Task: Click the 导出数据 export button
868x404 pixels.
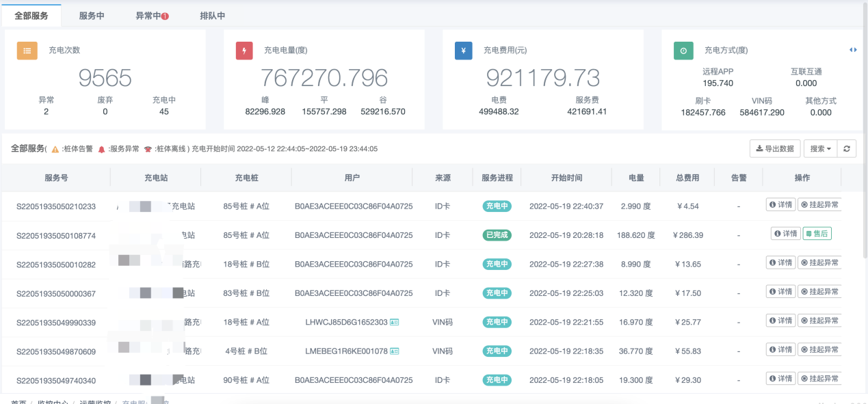Action: click(775, 149)
